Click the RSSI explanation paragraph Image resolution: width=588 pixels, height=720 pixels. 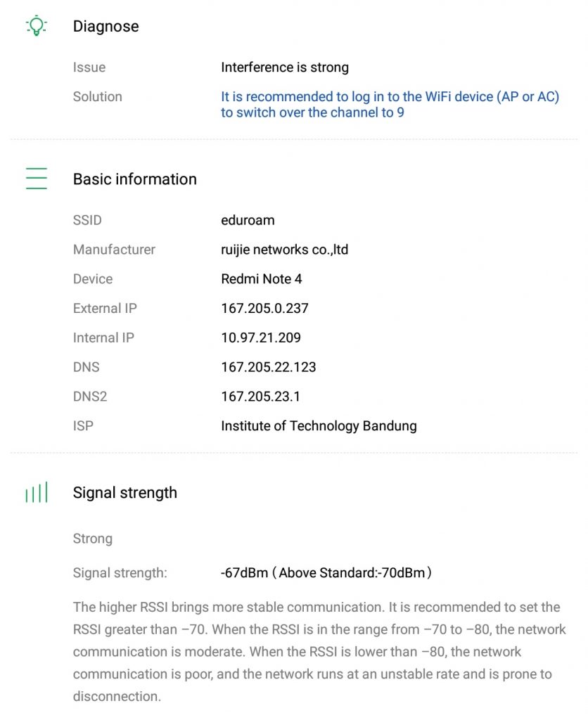tap(319, 652)
